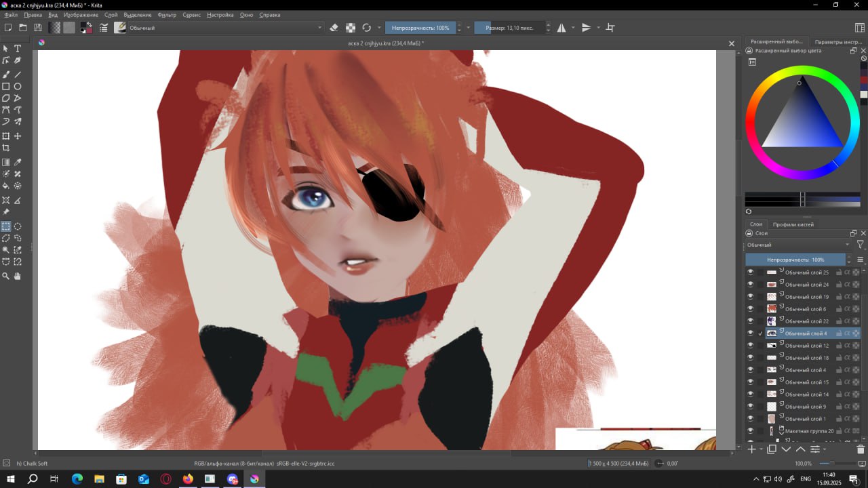The height and width of the screenshot is (488, 868).
Task: Select the Crop tool
Action: point(6,148)
